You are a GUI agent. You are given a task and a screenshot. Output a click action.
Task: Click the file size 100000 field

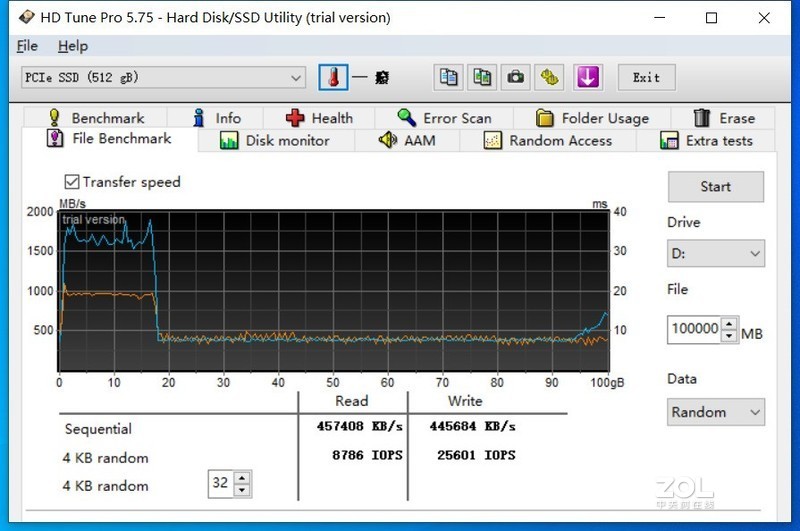694,329
